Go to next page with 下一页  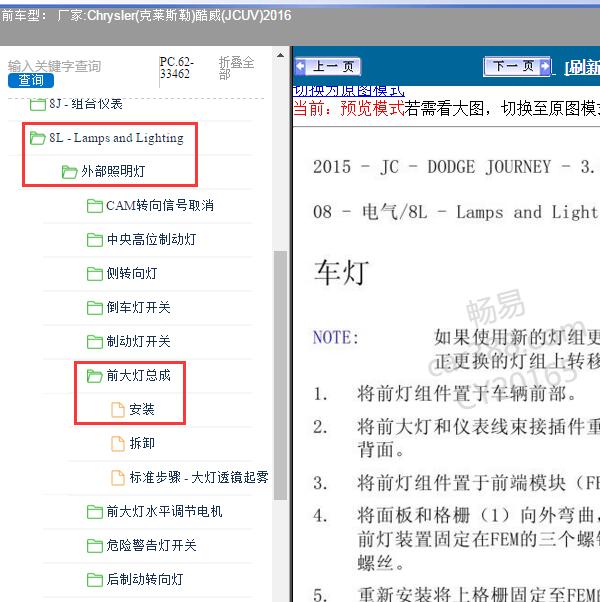point(517,66)
